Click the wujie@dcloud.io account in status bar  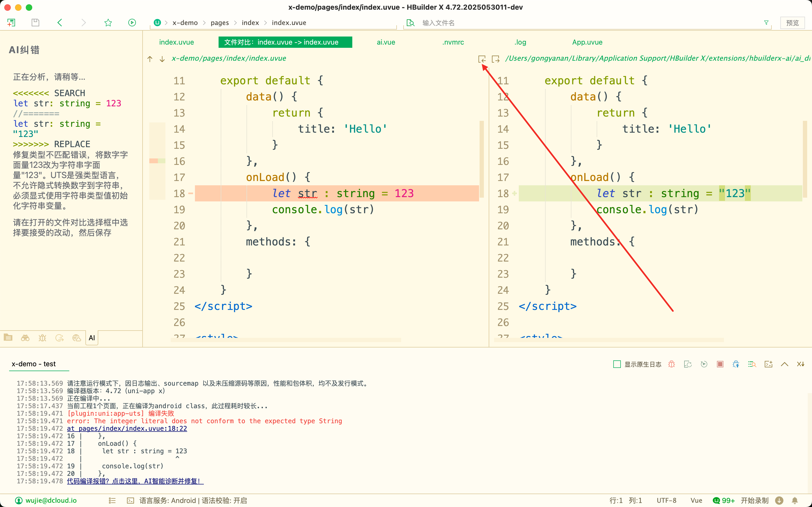[x=46, y=500]
